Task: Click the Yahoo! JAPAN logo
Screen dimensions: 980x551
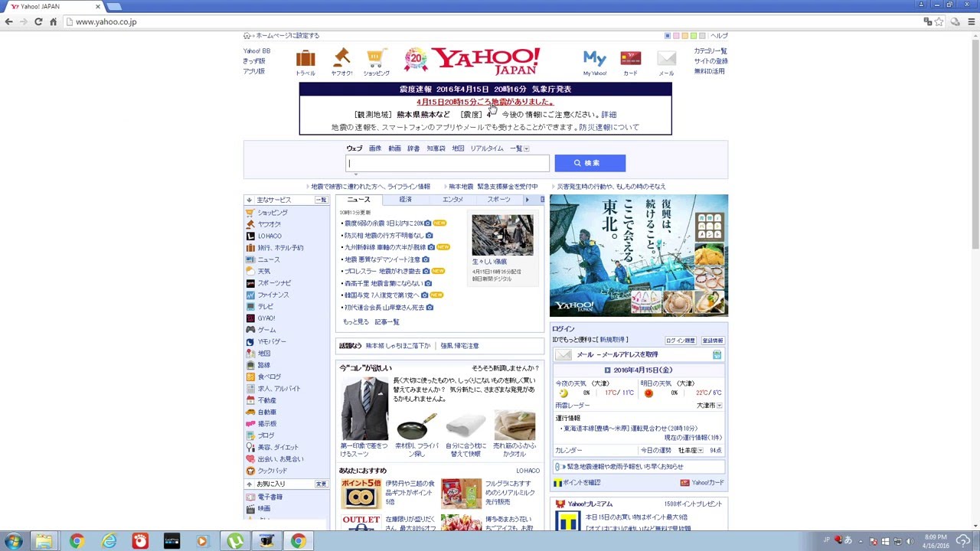Action: (485, 61)
